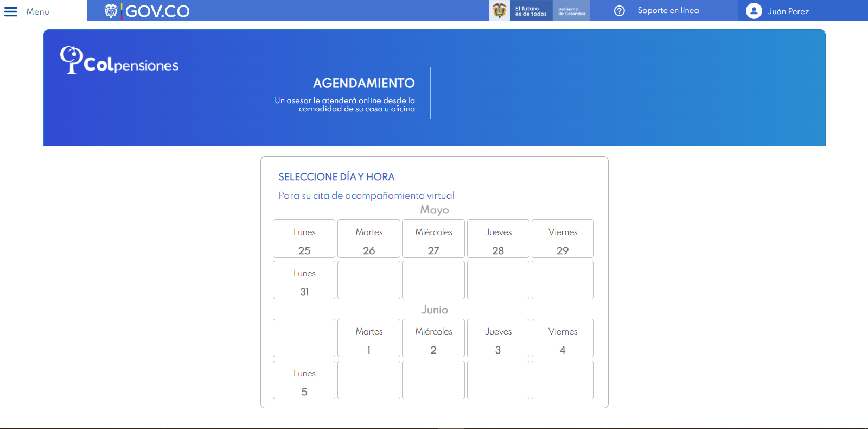The width and height of the screenshot is (868, 429).
Task: Click the help question mark icon
Action: [620, 11]
